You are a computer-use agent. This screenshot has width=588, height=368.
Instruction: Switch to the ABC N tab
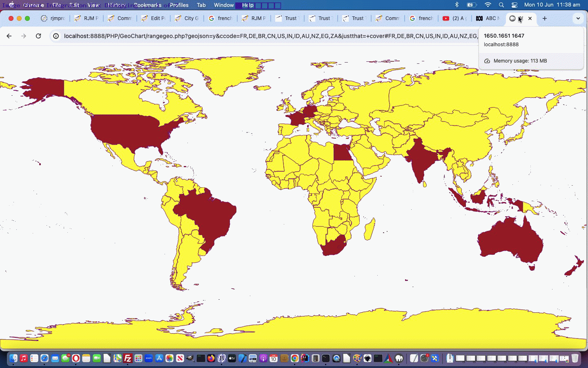coord(488,18)
